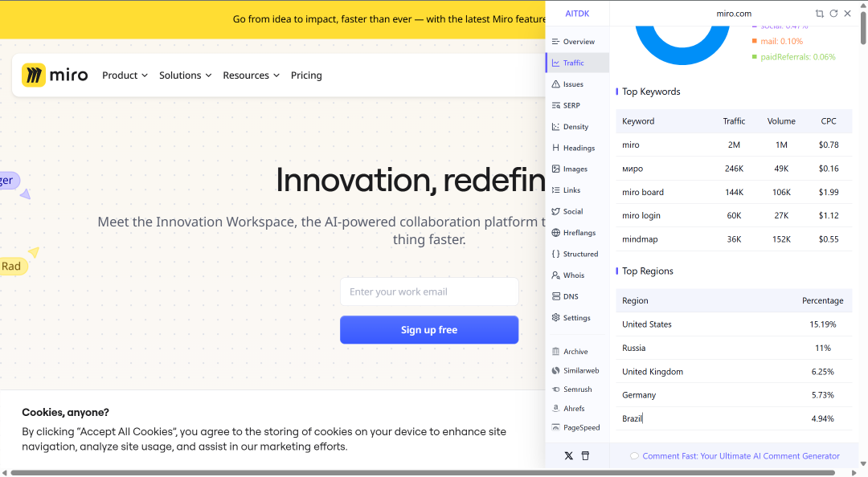Expand the Product dropdown menu
Image resolution: width=868 pixels, height=477 pixels.
(125, 75)
